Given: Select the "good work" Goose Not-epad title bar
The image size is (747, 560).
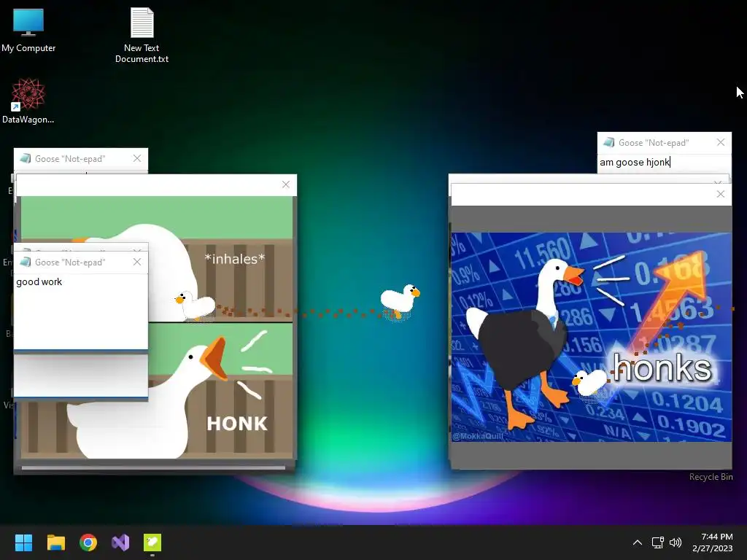Looking at the screenshot, I should [x=81, y=262].
